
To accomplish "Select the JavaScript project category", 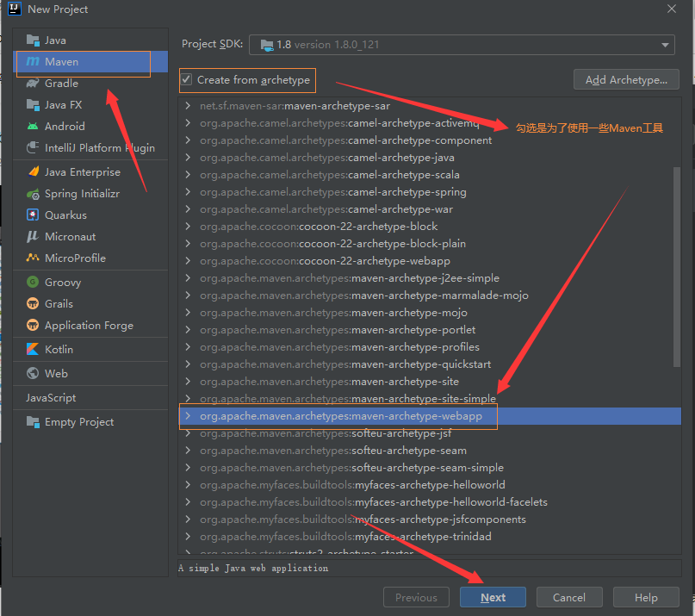I will point(51,398).
